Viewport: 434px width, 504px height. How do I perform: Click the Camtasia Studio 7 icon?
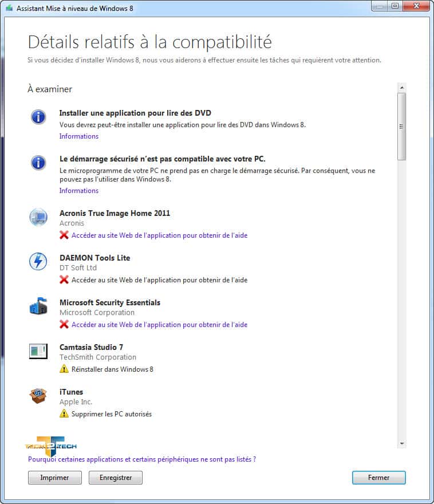[x=38, y=351]
